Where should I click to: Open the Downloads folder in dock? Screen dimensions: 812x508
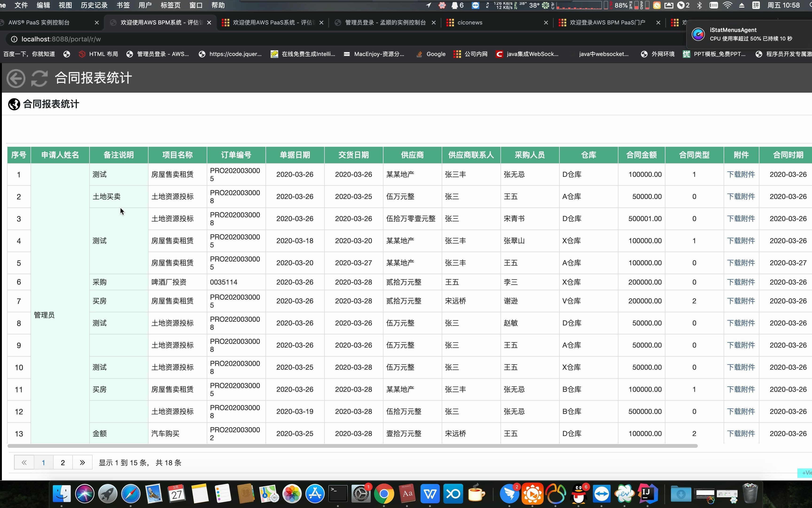click(681, 494)
